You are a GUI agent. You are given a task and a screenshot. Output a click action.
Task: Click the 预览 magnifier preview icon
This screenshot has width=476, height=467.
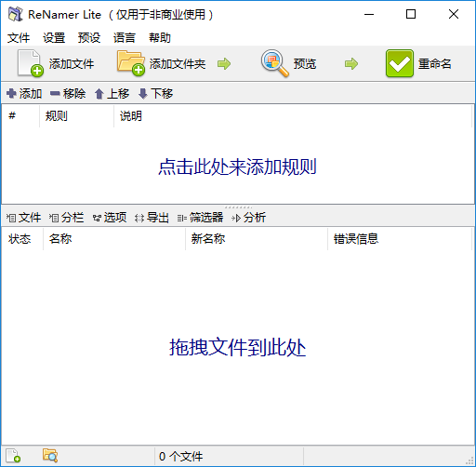point(275,63)
